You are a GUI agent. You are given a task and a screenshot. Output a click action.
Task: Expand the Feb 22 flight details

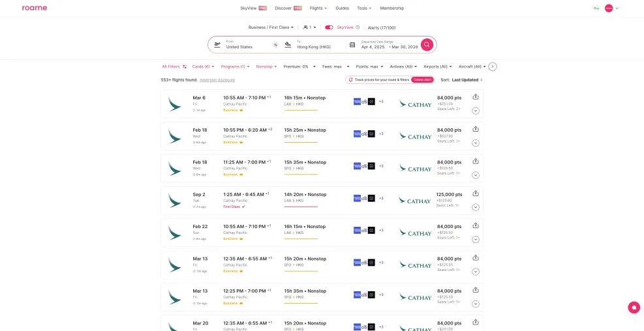tap(476, 239)
